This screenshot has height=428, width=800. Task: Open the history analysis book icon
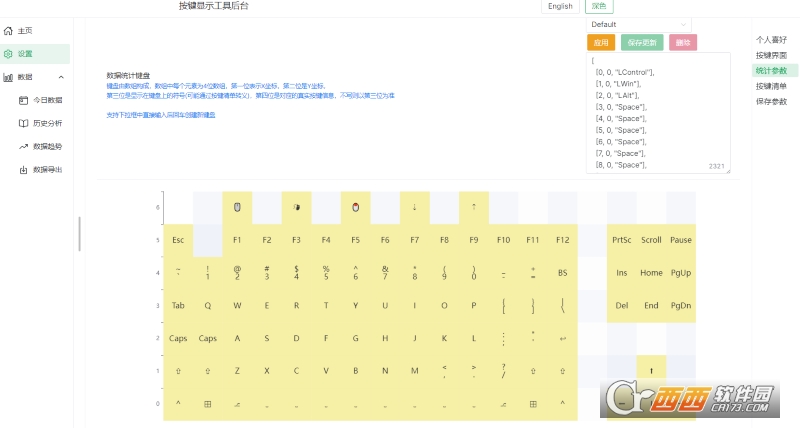(x=23, y=123)
